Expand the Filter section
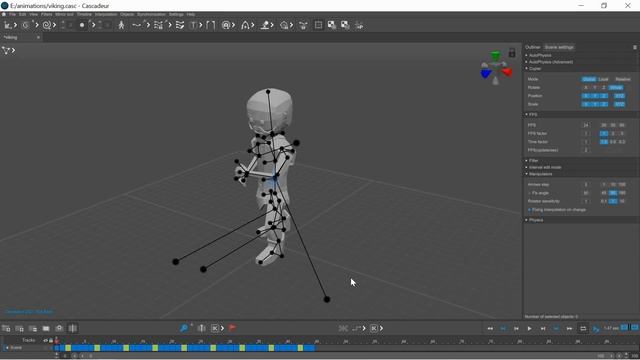Viewport: 640px width, 360px height. pos(533,161)
